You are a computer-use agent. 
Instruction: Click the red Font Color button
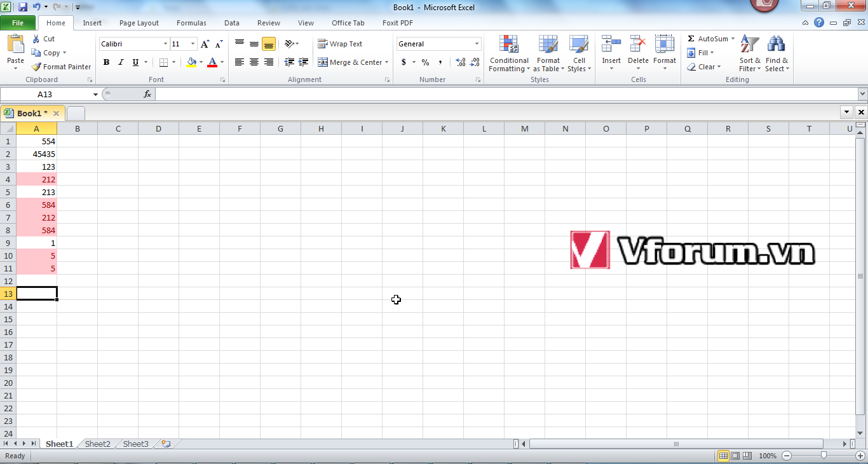[212, 62]
